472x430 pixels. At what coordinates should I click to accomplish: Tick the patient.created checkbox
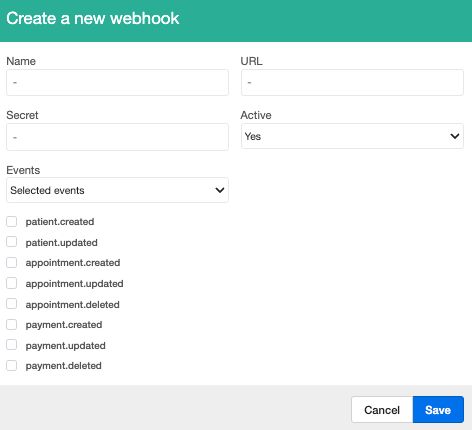point(12,222)
